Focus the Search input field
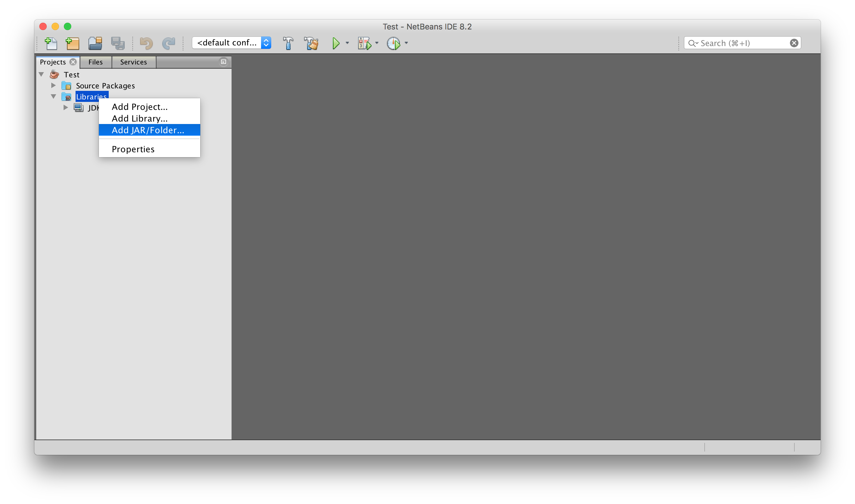Viewport: 855px width, 504px height. pos(742,43)
